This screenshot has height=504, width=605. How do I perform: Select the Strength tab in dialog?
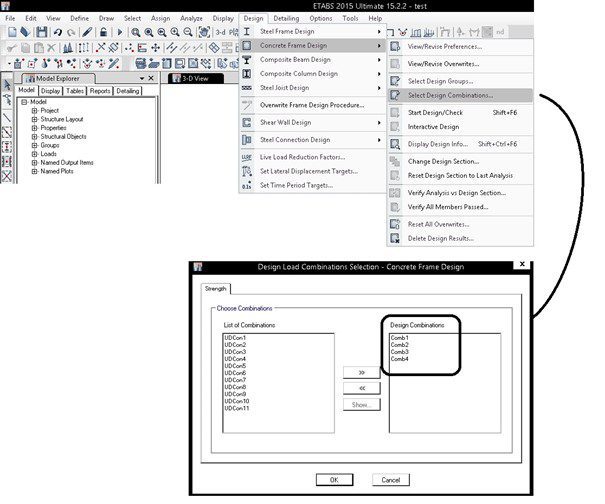coord(216,289)
